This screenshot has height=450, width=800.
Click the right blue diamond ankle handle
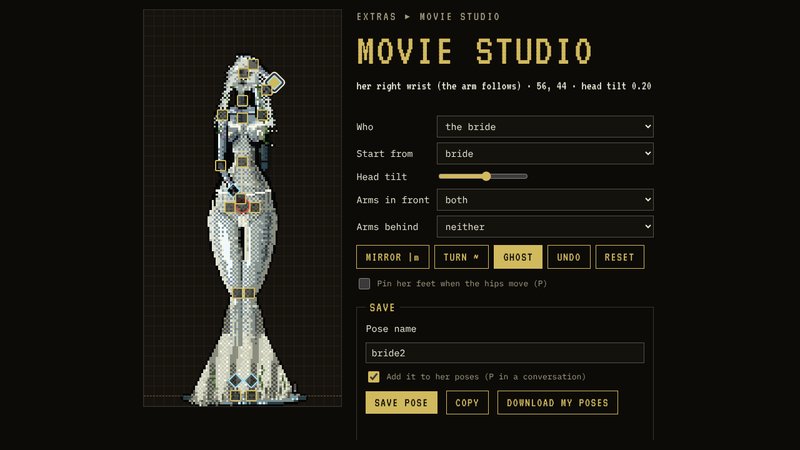tap(252, 381)
